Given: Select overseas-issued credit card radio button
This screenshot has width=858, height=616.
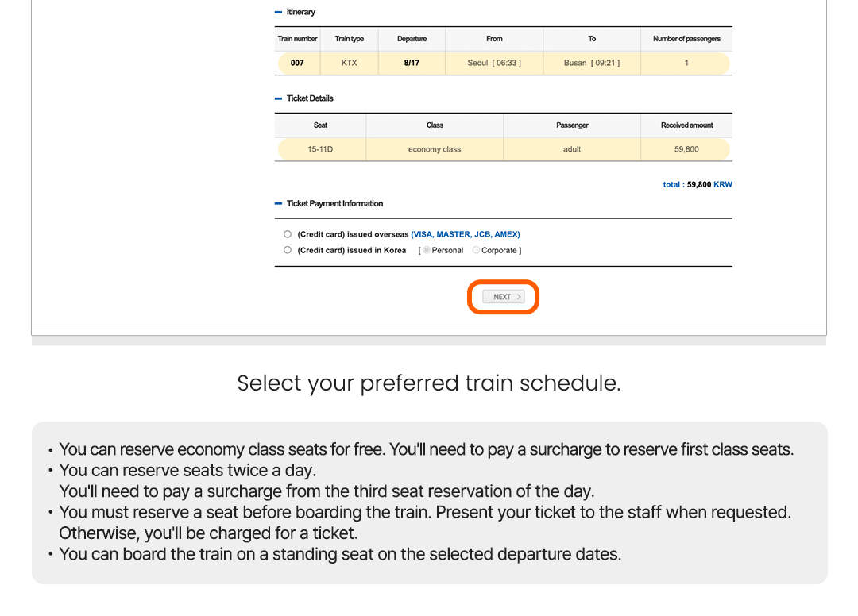Looking at the screenshot, I should click(x=288, y=234).
